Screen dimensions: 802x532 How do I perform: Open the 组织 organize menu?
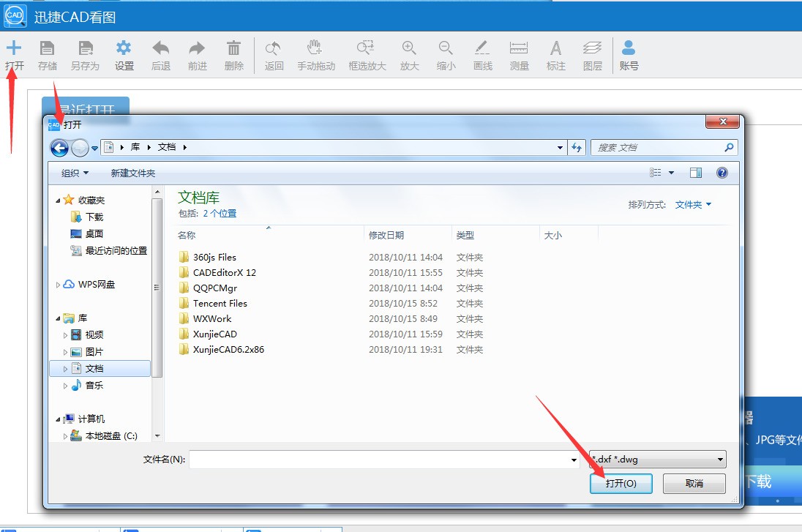(x=75, y=173)
